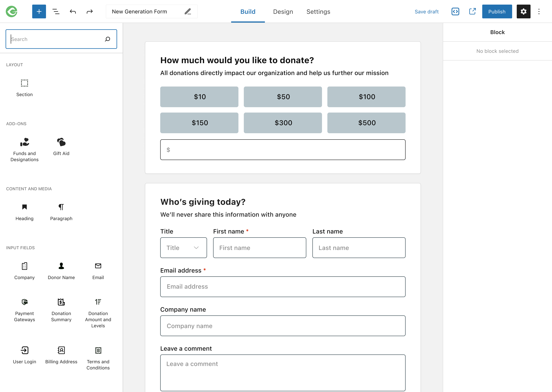Toggle the settings gear sidebar
552x392 pixels.
tap(523, 11)
